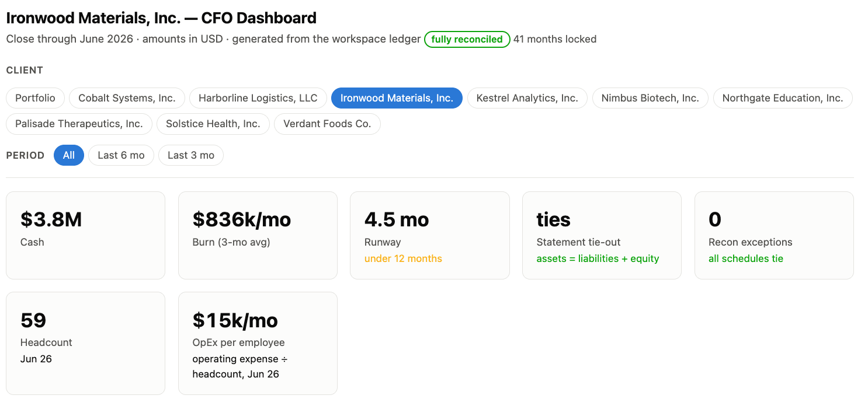Image resolution: width=868 pixels, height=402 pixels.
Task: Choose Harborline Logistics, LLC client
Action: coord(258,98)
